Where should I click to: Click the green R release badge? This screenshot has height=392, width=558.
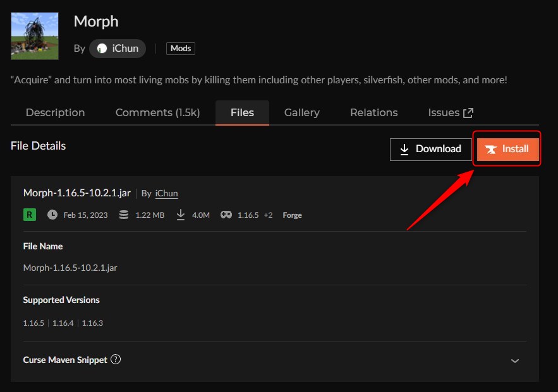(x=30, y=215)
